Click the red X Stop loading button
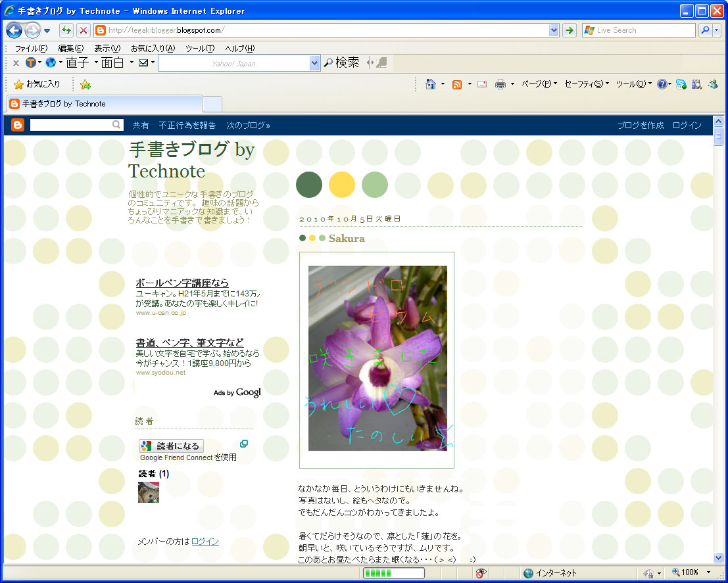This screenshot has height=583, width=728. [x=83, y=31]
